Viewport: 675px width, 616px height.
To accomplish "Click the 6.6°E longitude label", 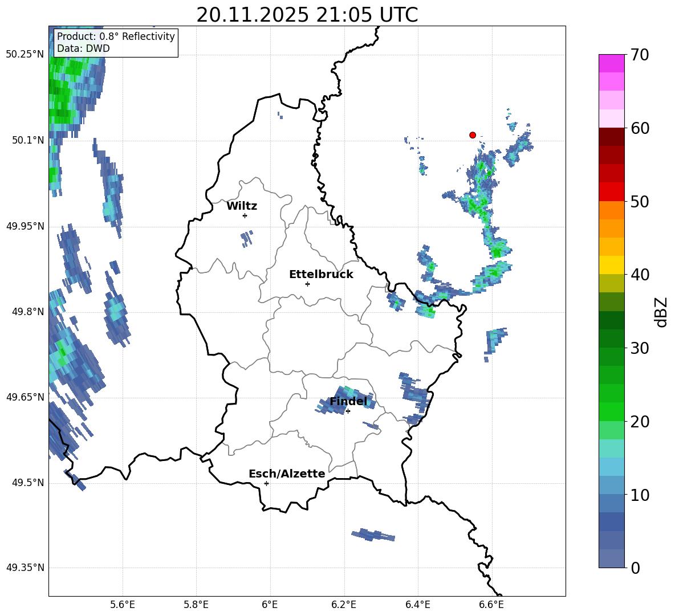I will click(x=491, y=605).
